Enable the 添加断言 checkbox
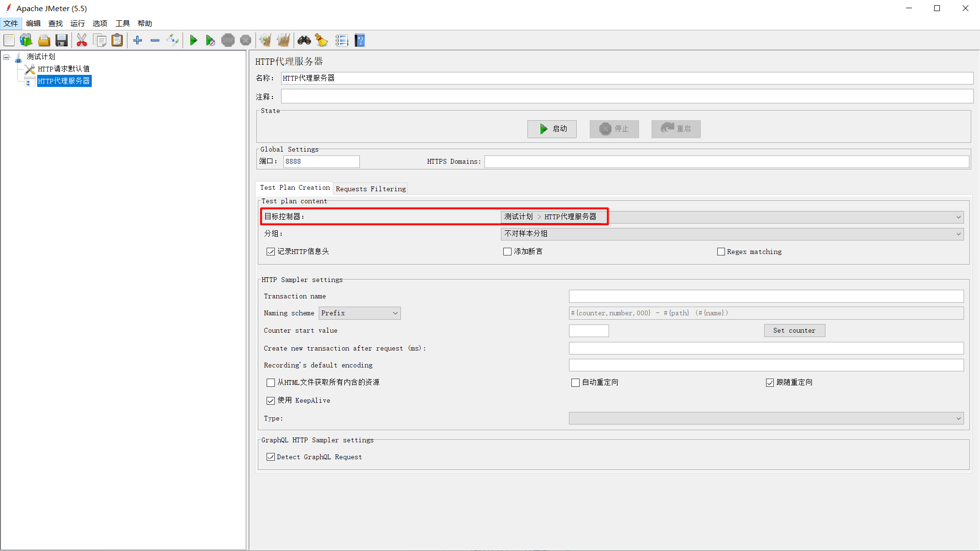980x551 pixels. (x=507, y=252)
